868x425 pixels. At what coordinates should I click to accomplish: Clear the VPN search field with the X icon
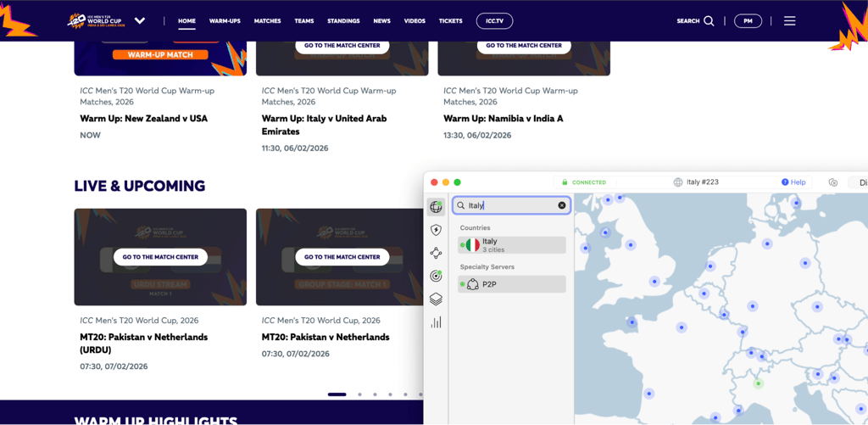[x=562, y=205]
